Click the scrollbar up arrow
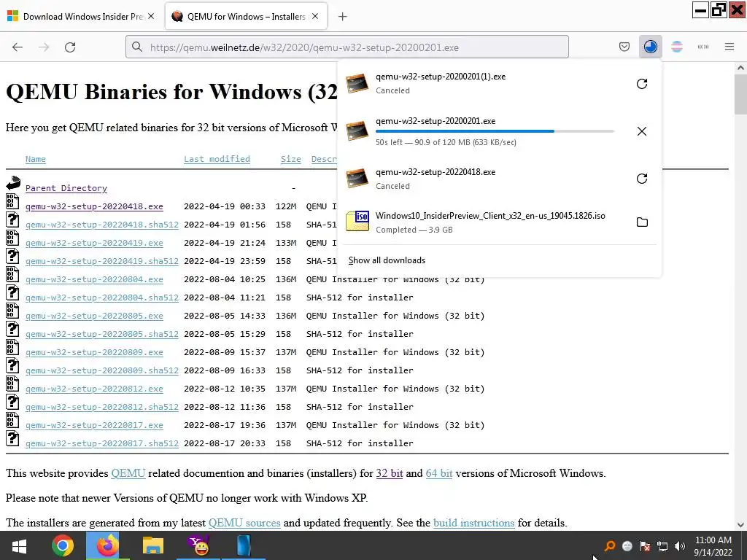Image resolution: width=747 pixels, height=560 pixels. (x=740, y=68)
